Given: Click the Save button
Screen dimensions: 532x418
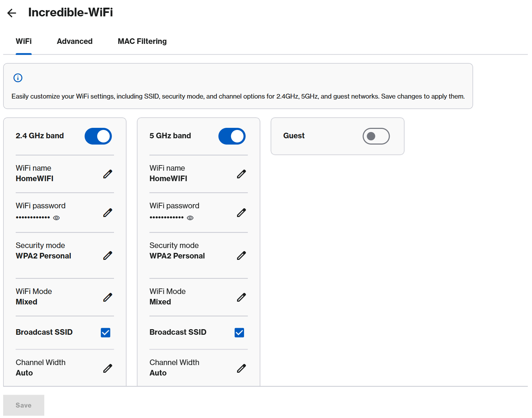Looking at the screenshot, I should (x=23, y=405).
